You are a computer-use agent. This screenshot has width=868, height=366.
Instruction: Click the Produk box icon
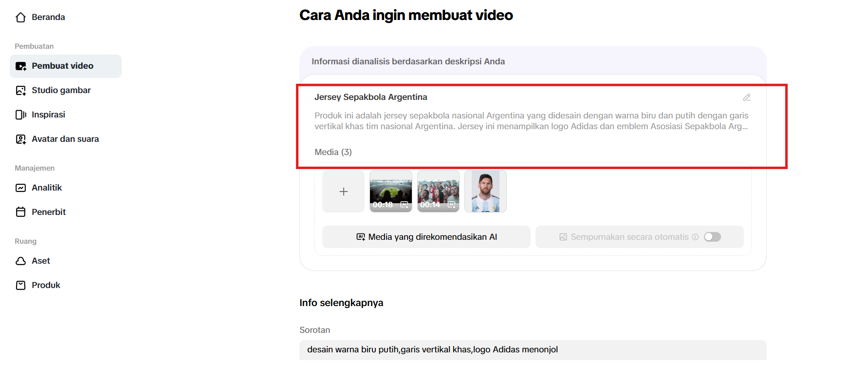point(20,286)
